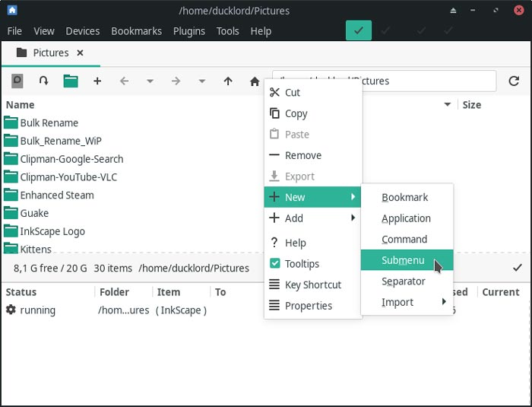
Task: Select Submenu from the New menu
Action: pos(403,260)
